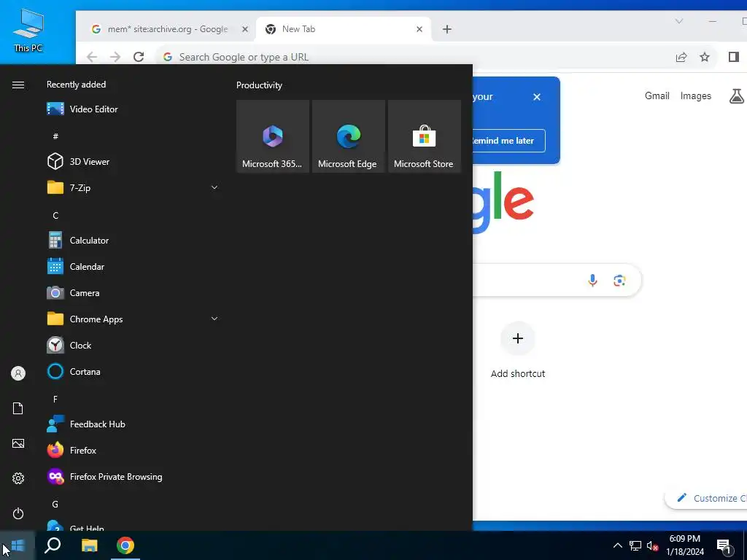Click letter G group header

click(55, 504)
